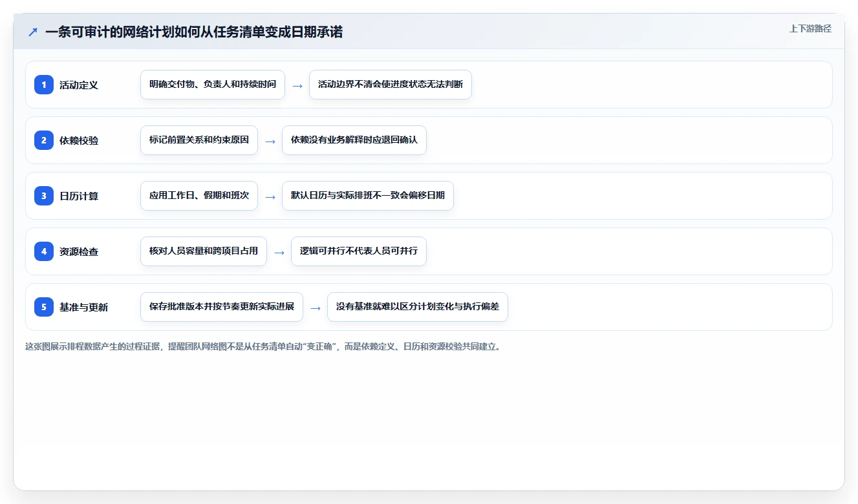Image resolution: width=858 pixels, height=504 pixels.
Task: Click the caption text starting with 这张图展示排程数据
Action: 263,346
